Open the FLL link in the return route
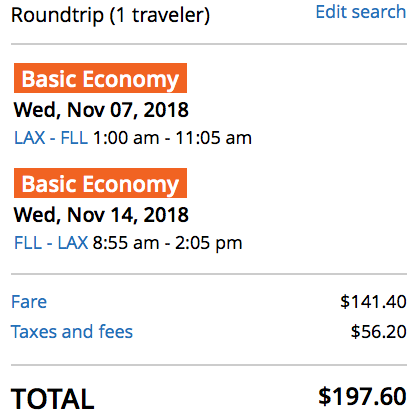418x418 pixels. [x=28, y=243]
